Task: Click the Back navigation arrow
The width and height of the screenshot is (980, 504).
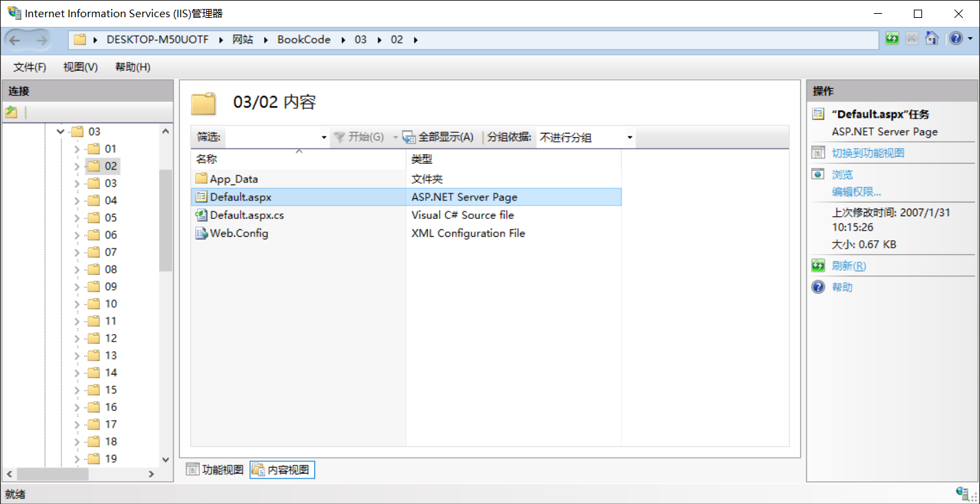Action: coord(15,41)
